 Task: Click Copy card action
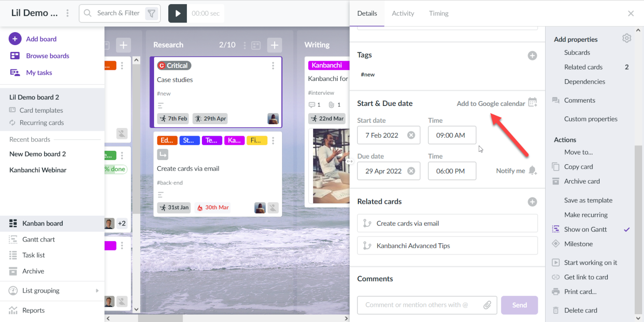click(x=579, y=167)
